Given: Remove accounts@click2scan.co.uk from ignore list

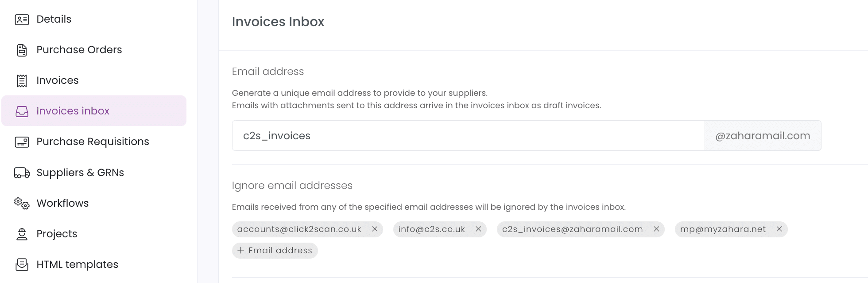Looking at the screenshot, I should point(375,229).
